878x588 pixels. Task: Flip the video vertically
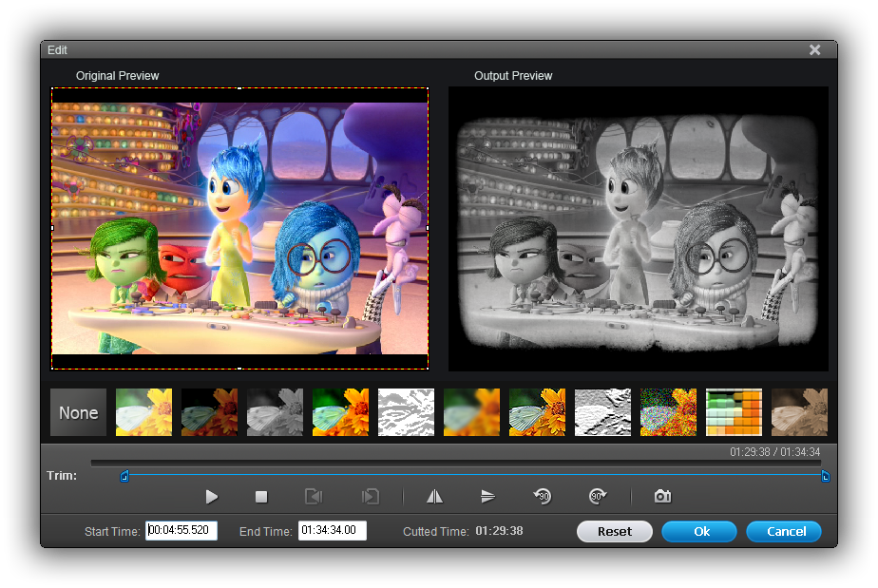point(488,496)
